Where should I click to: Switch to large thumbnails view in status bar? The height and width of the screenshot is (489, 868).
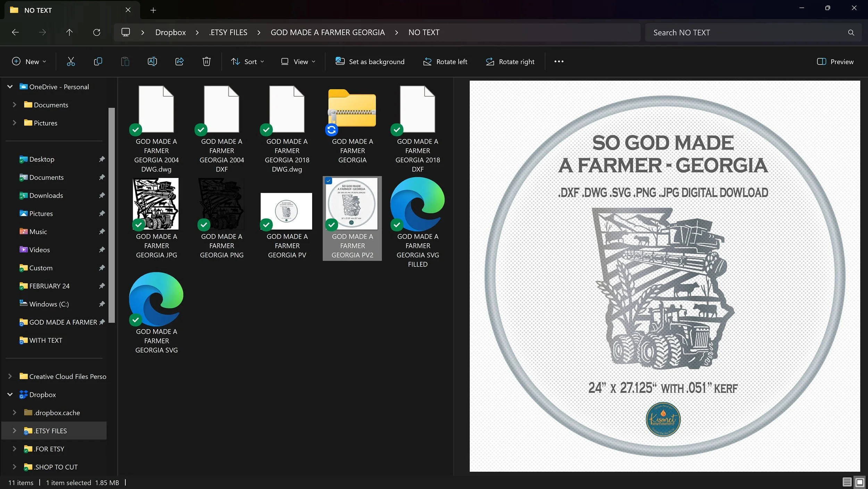pyautogui.click(x=860, y=482)
